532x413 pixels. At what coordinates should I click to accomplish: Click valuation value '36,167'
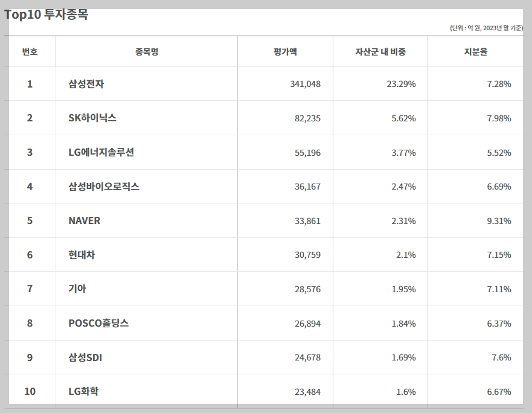click(307, 187)
